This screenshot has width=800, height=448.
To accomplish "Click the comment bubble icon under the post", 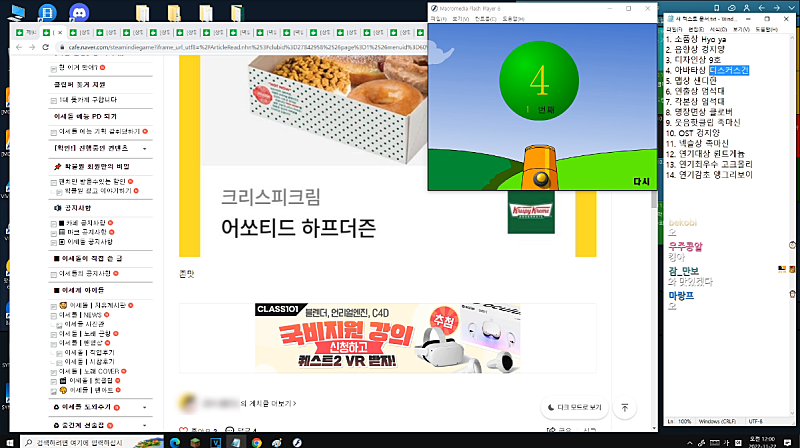I will coord(230,430).
